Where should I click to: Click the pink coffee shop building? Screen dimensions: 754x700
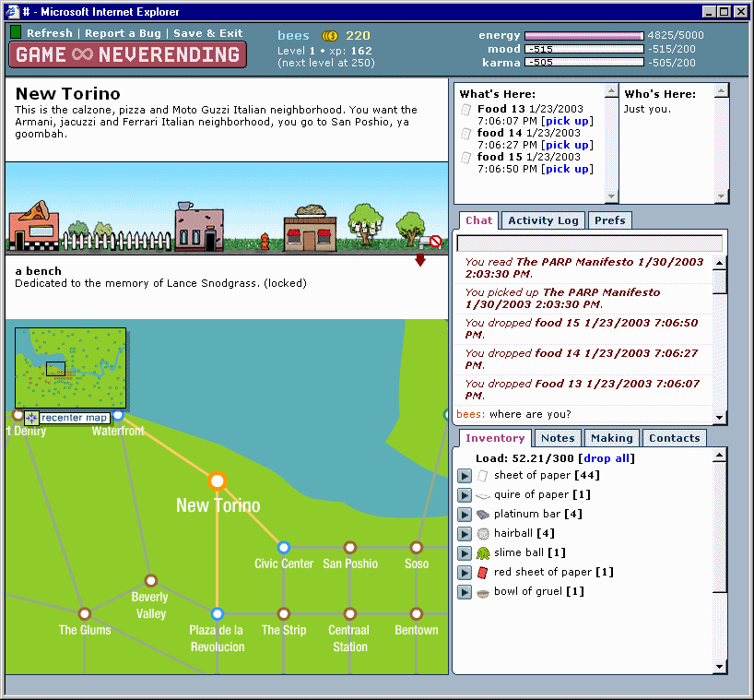click(x=199, y=227)
